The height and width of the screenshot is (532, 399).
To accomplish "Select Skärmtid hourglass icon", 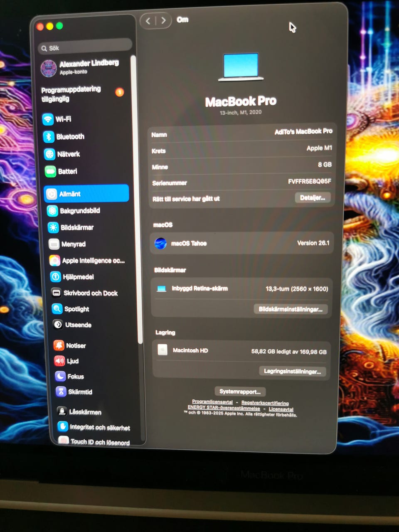I will point(62,392).
